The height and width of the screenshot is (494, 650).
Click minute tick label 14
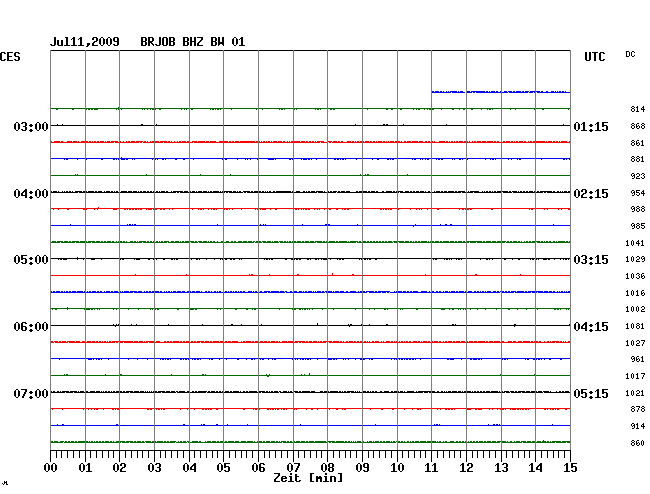pyautogui.click(x=536, y=468)
